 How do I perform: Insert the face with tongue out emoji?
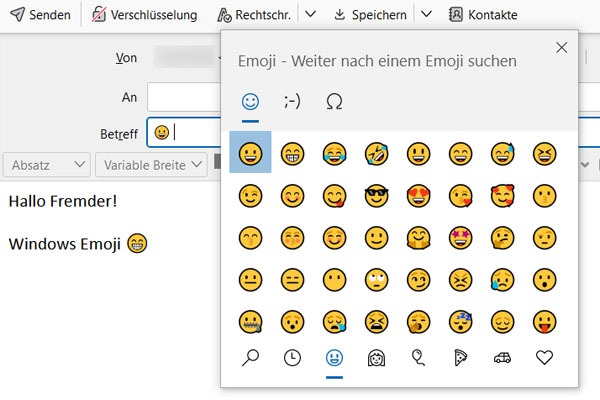tap(545, 322)
